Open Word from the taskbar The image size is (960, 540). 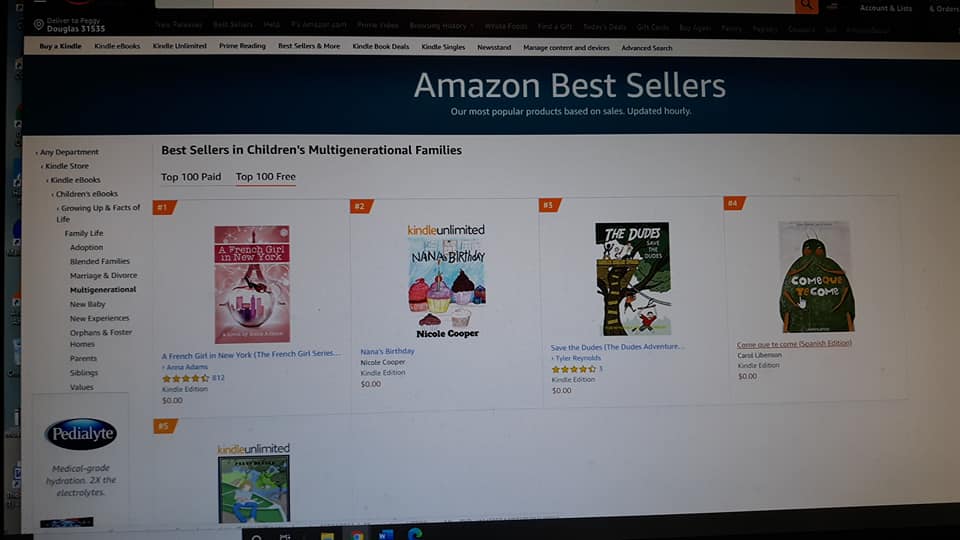point(386,534)
